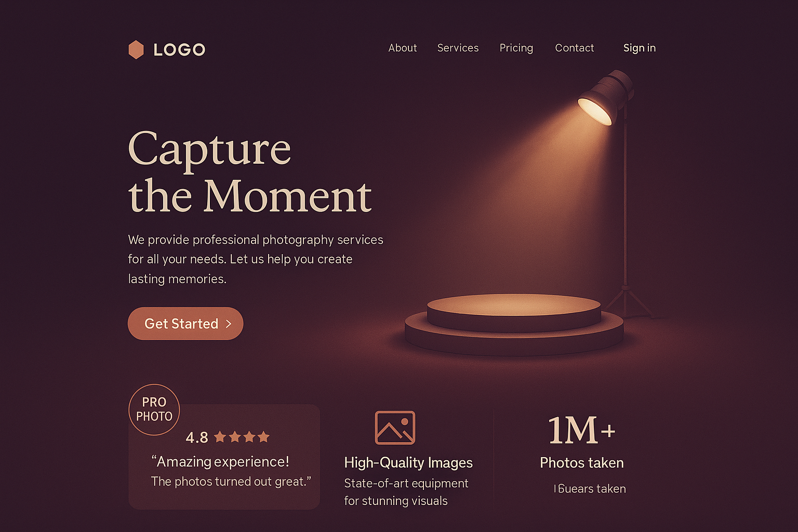The height and width of the screenshot is (532, 798).
Task: Click the LOGO brand text
Action: point(179,50)
